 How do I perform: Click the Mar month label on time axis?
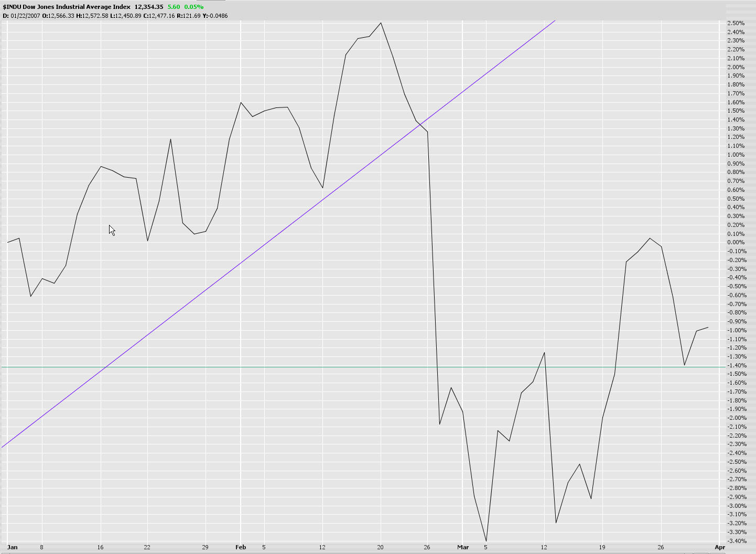point(463,547)
